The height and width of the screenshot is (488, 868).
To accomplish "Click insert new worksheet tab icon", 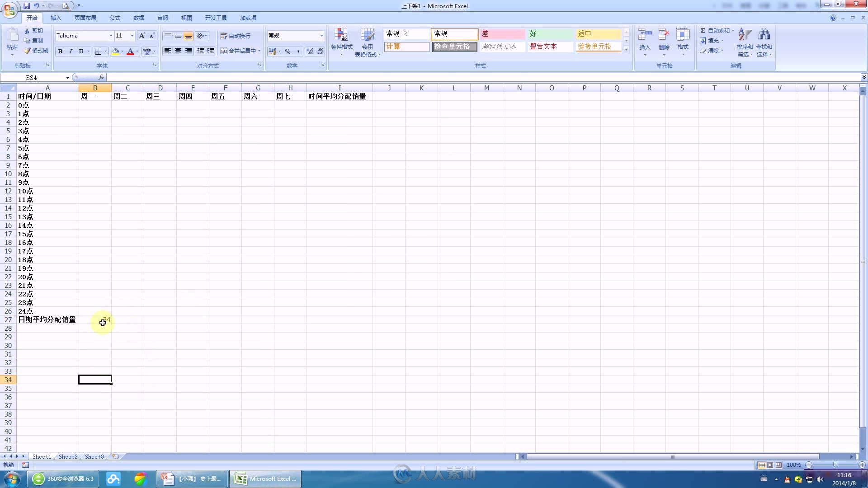I will (115, 457).
